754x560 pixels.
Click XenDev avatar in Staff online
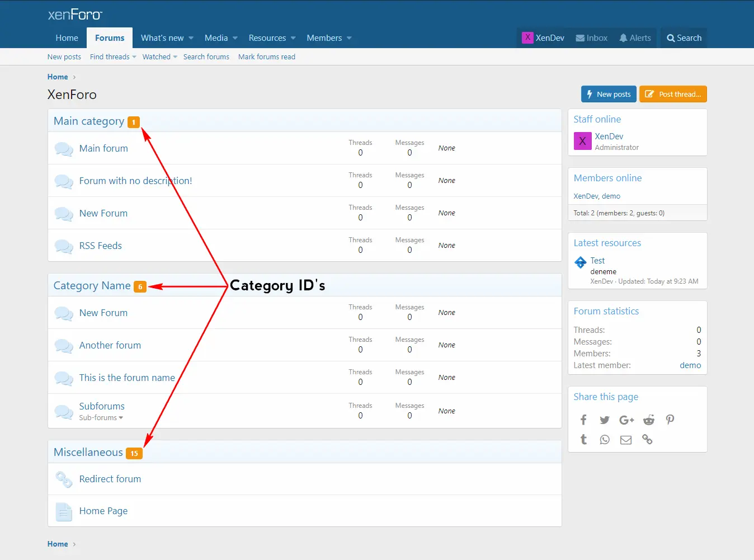tap(582, 141)
